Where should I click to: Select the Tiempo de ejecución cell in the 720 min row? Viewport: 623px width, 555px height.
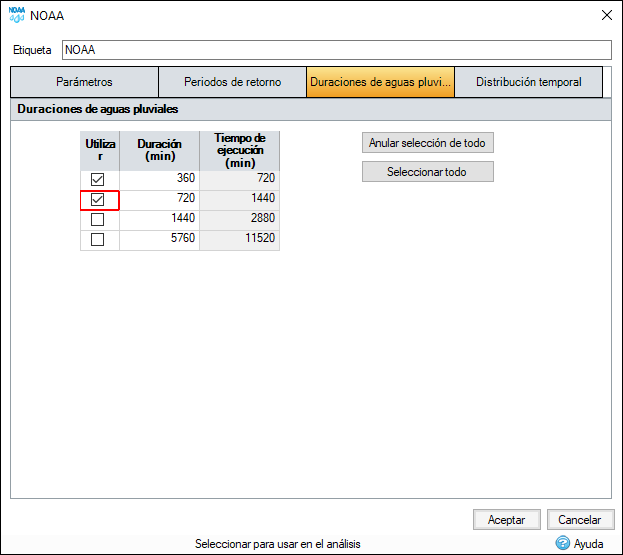240,200
